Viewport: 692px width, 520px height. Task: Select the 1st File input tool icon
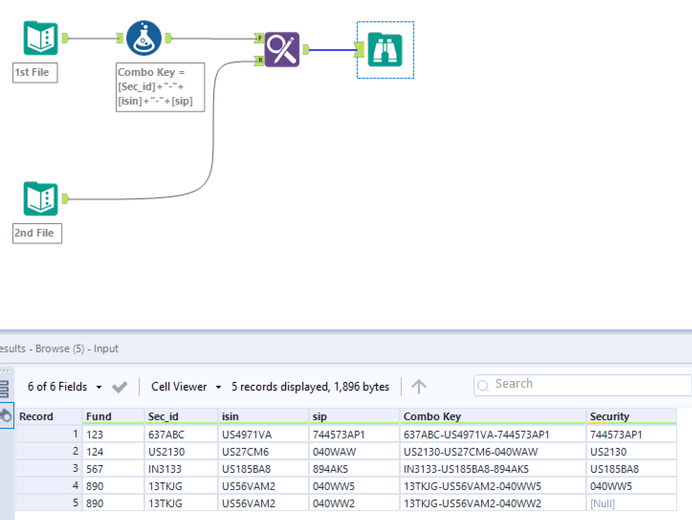(41, 38)
